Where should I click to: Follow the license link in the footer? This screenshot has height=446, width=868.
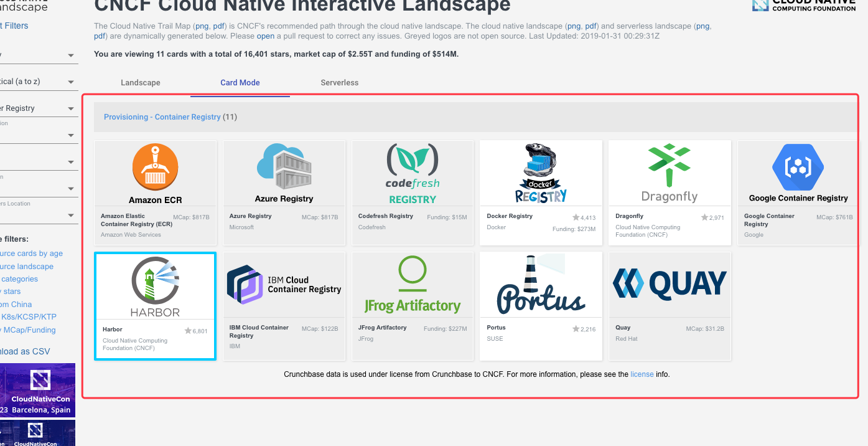642,374
